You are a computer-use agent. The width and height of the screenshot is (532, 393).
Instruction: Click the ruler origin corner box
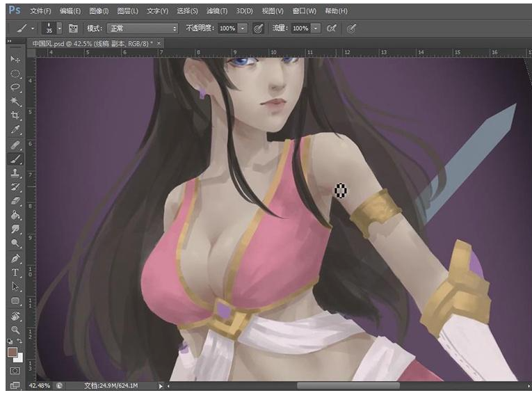tap(31, 53)
